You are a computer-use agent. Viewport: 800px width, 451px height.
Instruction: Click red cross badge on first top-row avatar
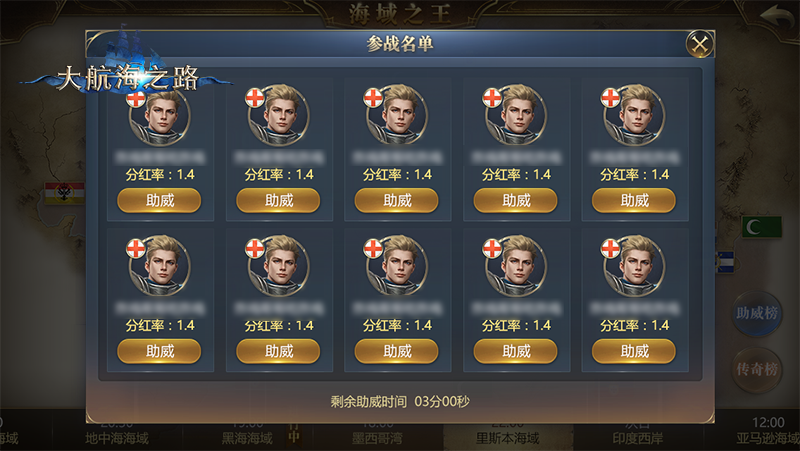pos(136,99)
